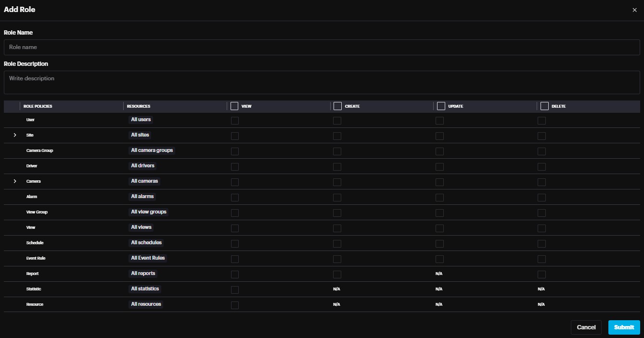Image resolution: width=644 pixels, height=338 pixels.
Task: Enable View permission for User
Action: point(235,121)
